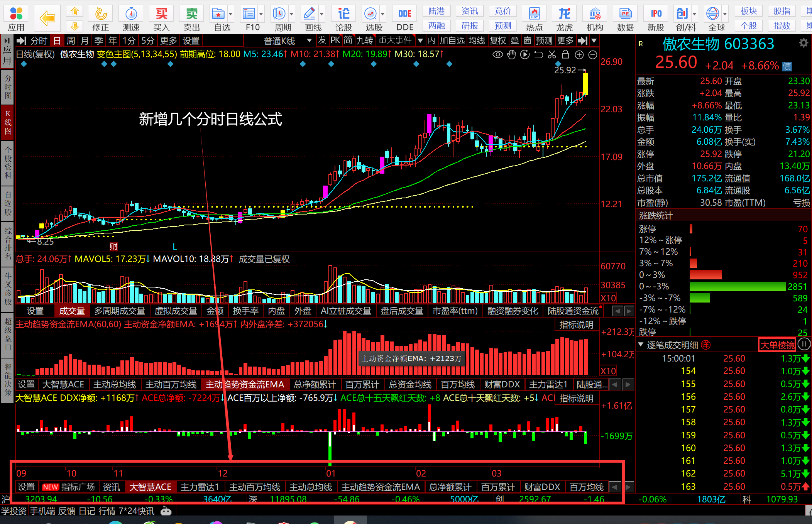Toggle the eye visibility icon above chart

pos(498,55)
